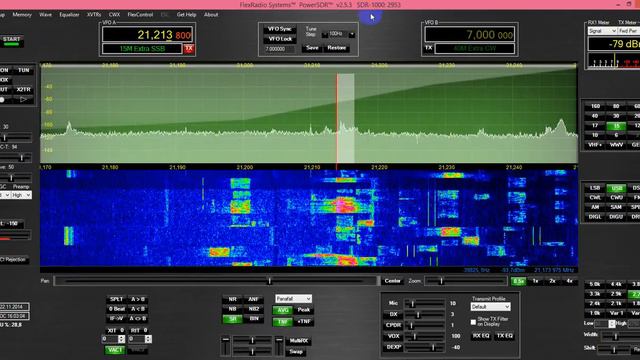This screenshot has height=360, width=640.
Task: Open the Transmit Profile Default dropdown
Action: [490, 307]
